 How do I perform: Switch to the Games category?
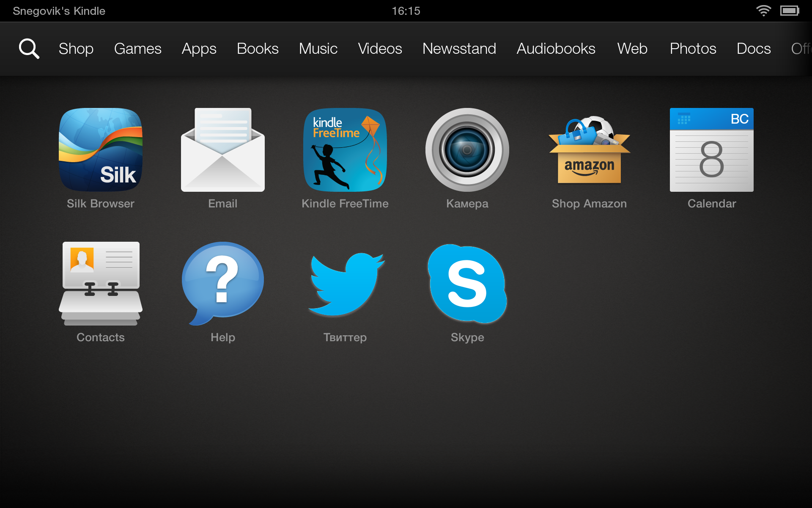click(x=137, y=49)
